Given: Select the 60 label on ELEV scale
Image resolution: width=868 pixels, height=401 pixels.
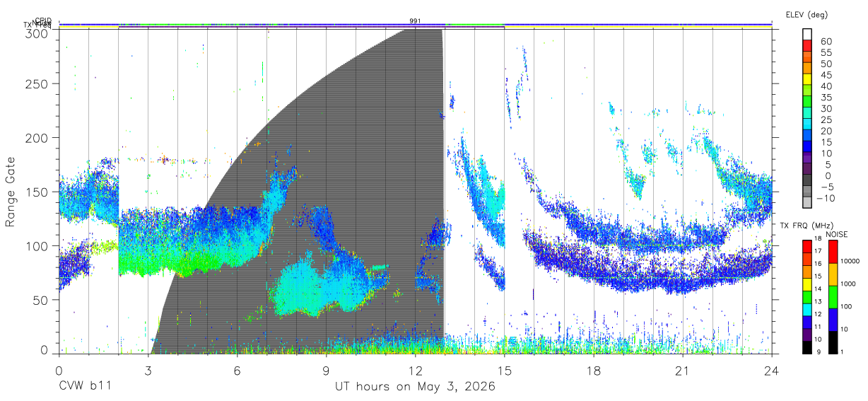Looking at the screenshot, I should tap(826, 41).
